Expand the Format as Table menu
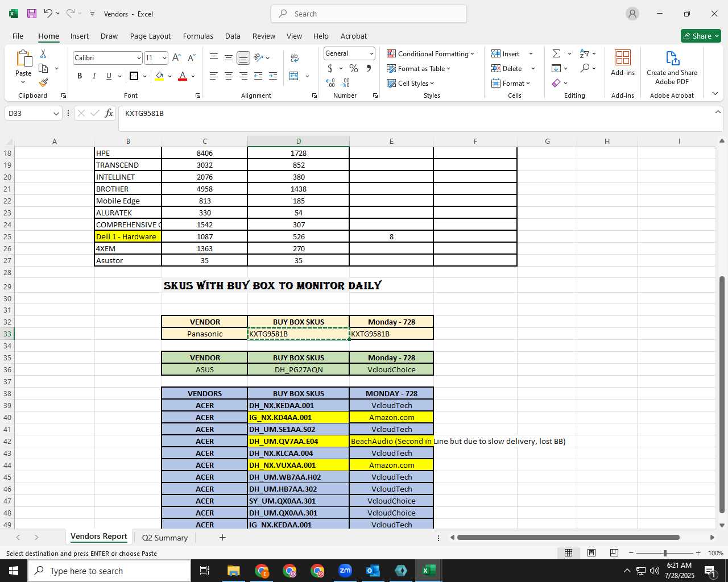Image resolution: width=728 pixels, height=582 pixels. (x=419, y=68)
